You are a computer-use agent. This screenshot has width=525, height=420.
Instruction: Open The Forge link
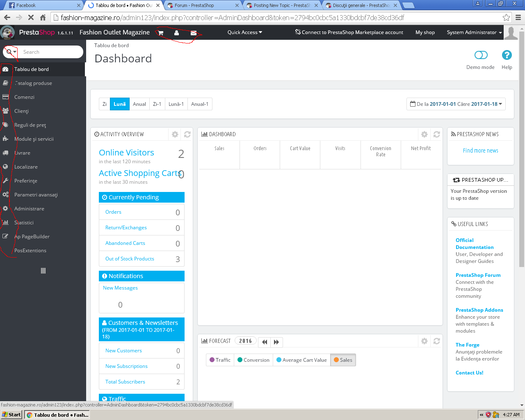click(x=468, y=345)
